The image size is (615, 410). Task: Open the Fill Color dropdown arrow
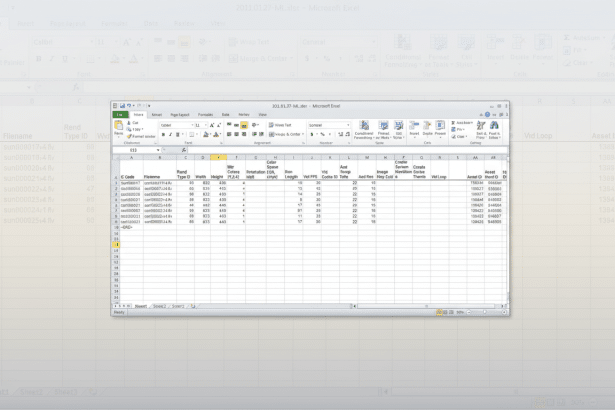coord(210,135)
